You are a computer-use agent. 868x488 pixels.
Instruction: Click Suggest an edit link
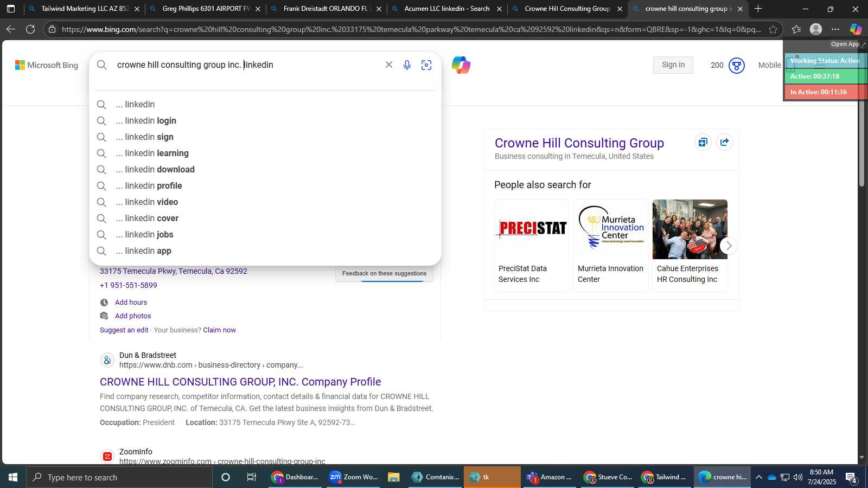(x=124, y=330)
